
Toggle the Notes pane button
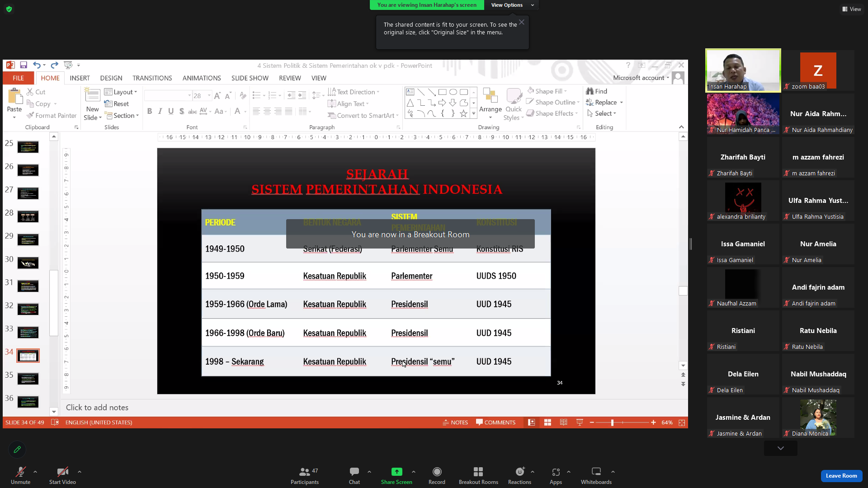coord(455,422)
